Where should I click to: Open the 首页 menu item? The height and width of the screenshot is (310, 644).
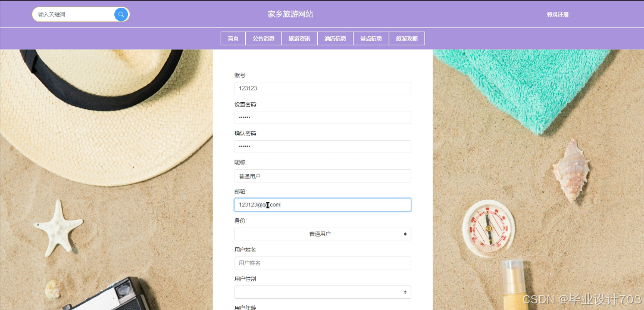[x=233, y=39]
